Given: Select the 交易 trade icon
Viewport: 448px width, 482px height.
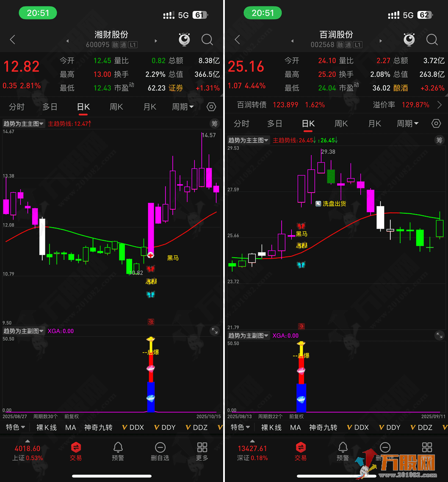Looking at the screenshot, I should [75, 452].
